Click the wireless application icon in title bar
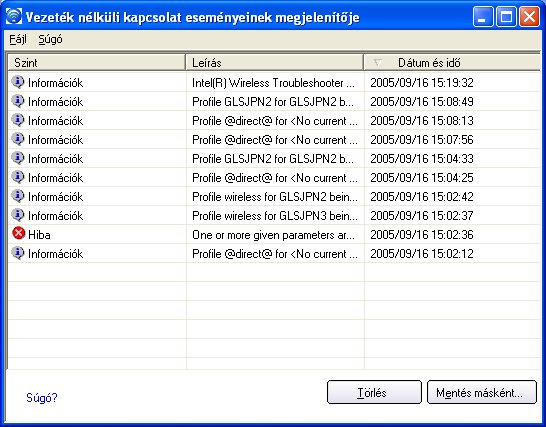The height and width of the screenshot is (427, 546). pyautogui.click(x=14, y=16)
